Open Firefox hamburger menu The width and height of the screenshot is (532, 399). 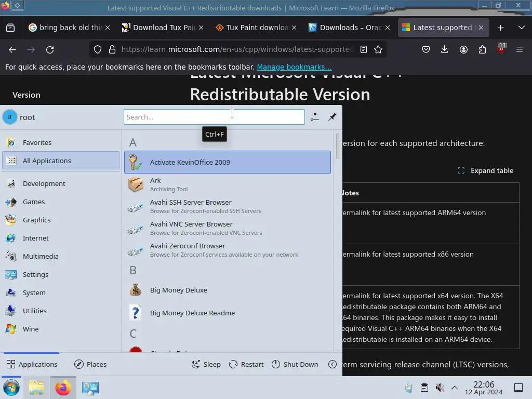(x=520, y=49)
